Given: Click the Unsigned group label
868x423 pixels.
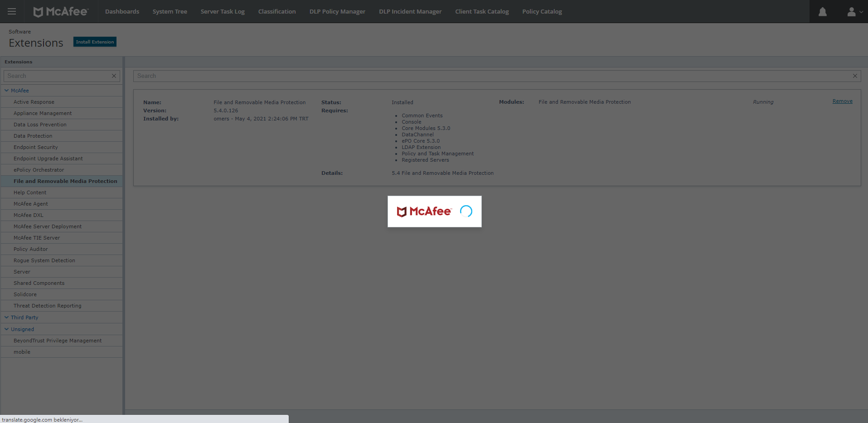Looking at the screenshot, I should [x=22, y=329].
